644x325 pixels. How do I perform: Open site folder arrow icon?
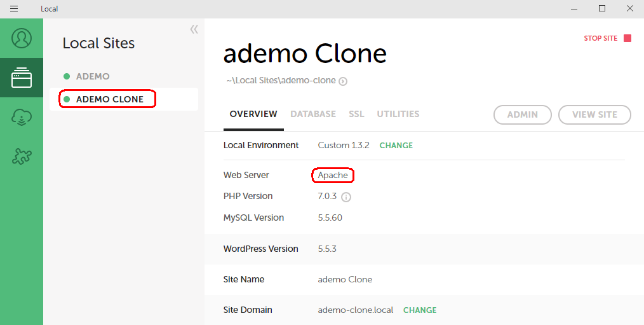tap(343, 81)
